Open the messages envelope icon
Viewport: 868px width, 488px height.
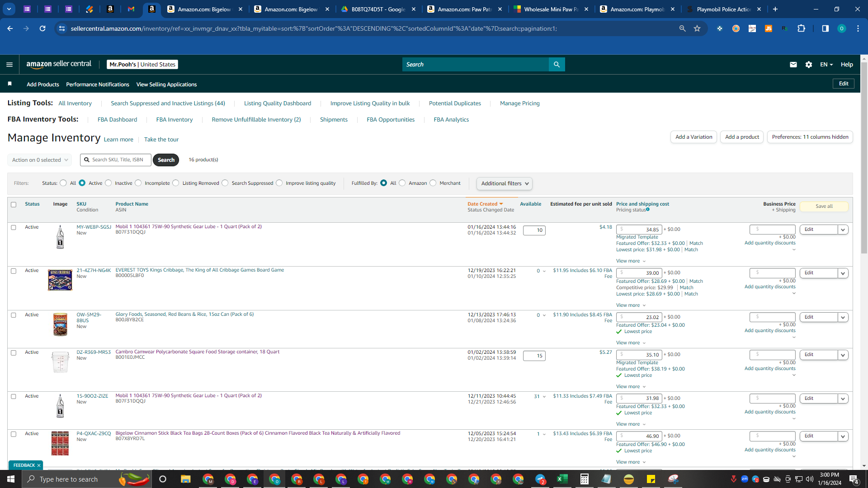(x=793, y=65)
